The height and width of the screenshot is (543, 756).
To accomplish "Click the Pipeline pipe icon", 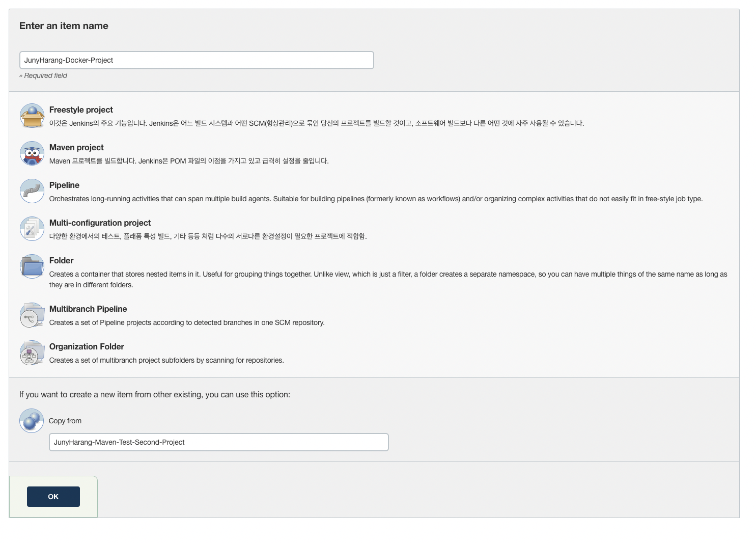I will coord(32,191).
